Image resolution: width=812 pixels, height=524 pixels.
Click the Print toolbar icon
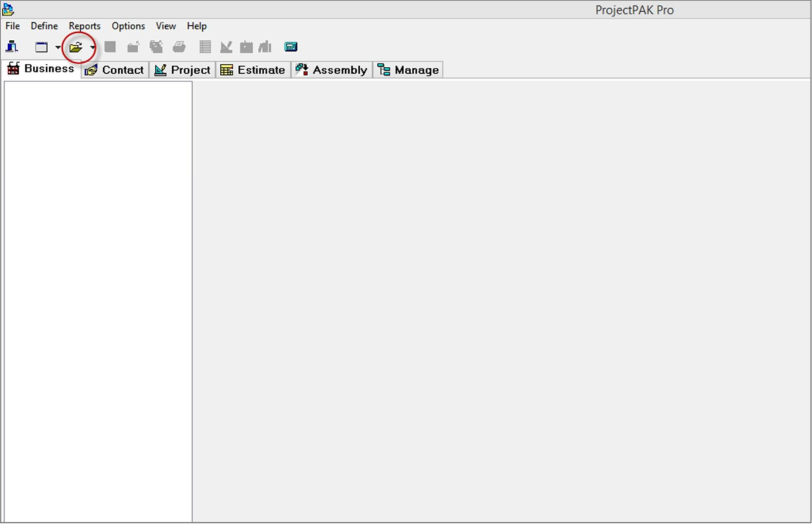coord(179,46)
